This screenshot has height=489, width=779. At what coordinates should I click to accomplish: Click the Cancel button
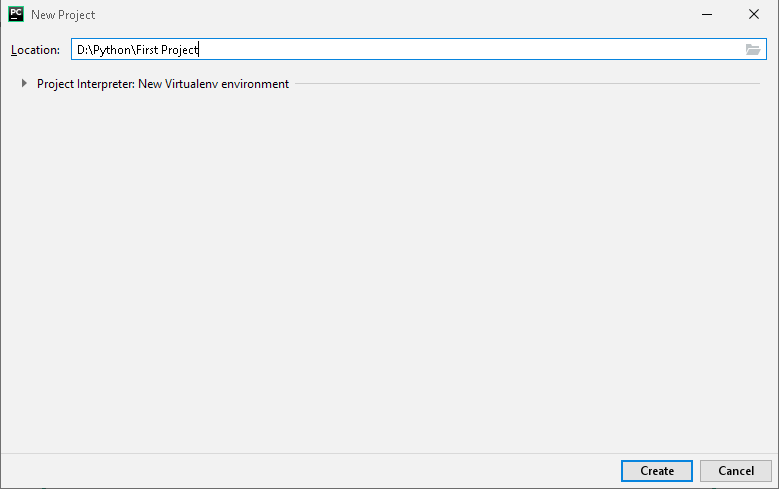736,471
